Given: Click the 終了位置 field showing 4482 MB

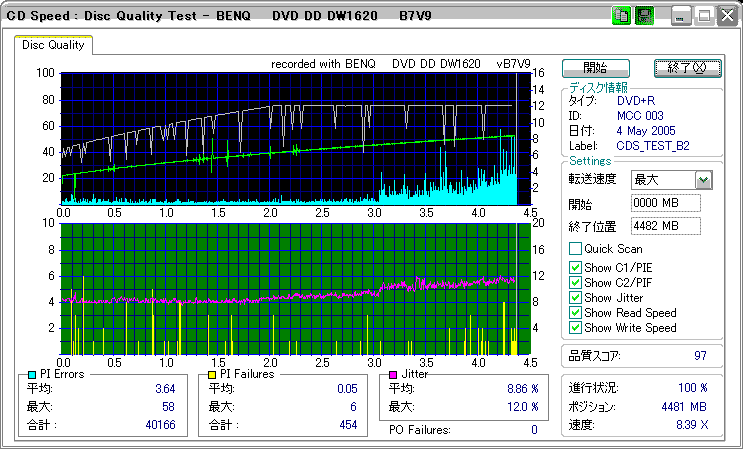Looking at the screenshot, I should click(665, 225).
